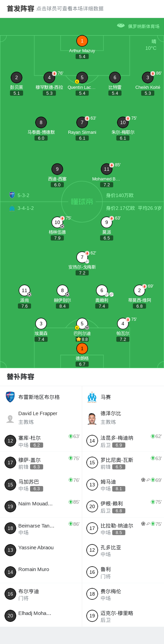Screen dimensions: 164x644
Task: Click Mohamed B… number 11 player circle
Action: [107, 169]
